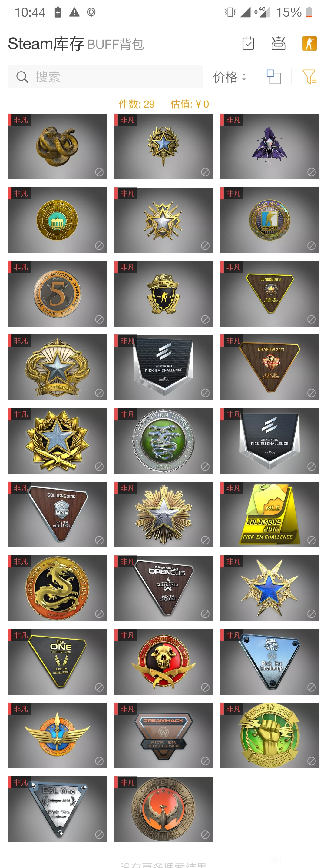The height and width of the screenshot is (868, 327).
Task: Open the yellow filter funnel icon
Action: tap(309, 77)
